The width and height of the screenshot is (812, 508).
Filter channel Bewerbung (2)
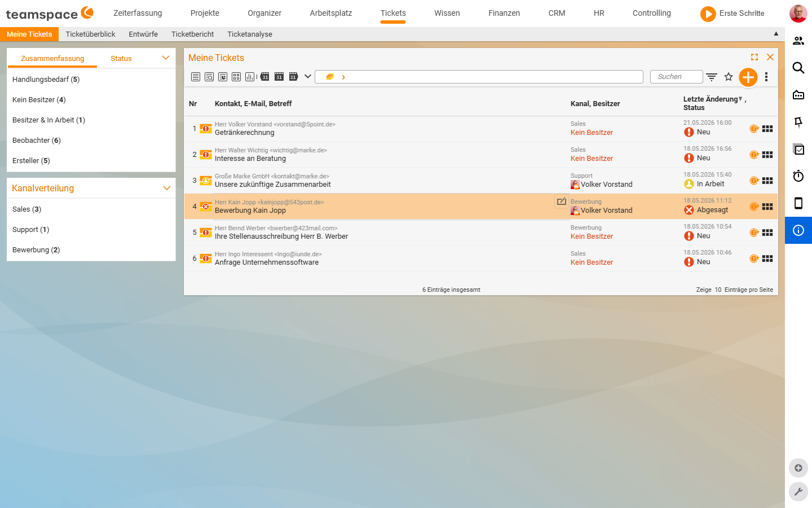(x=36, y=250)
